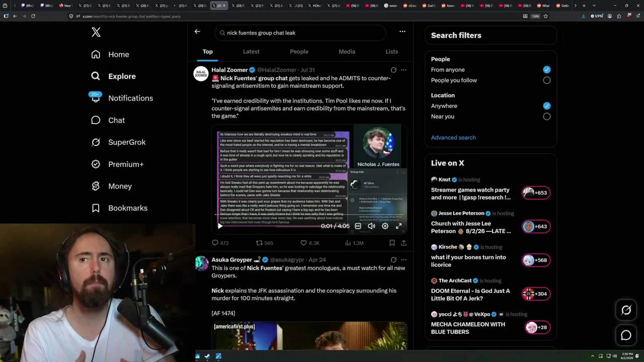Reload the page in the browser toolbar
This screenshot has height=362, width=644.
click(33, 16)
